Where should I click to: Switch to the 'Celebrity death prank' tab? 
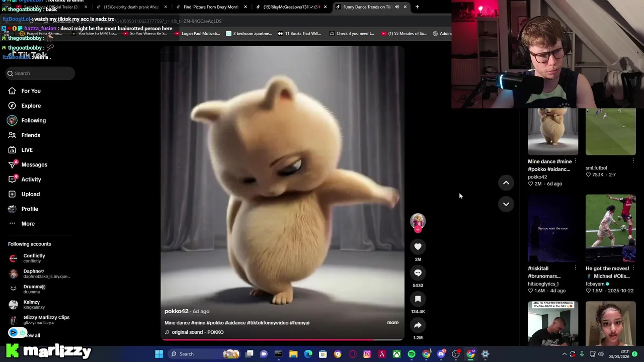pos(131,7)
